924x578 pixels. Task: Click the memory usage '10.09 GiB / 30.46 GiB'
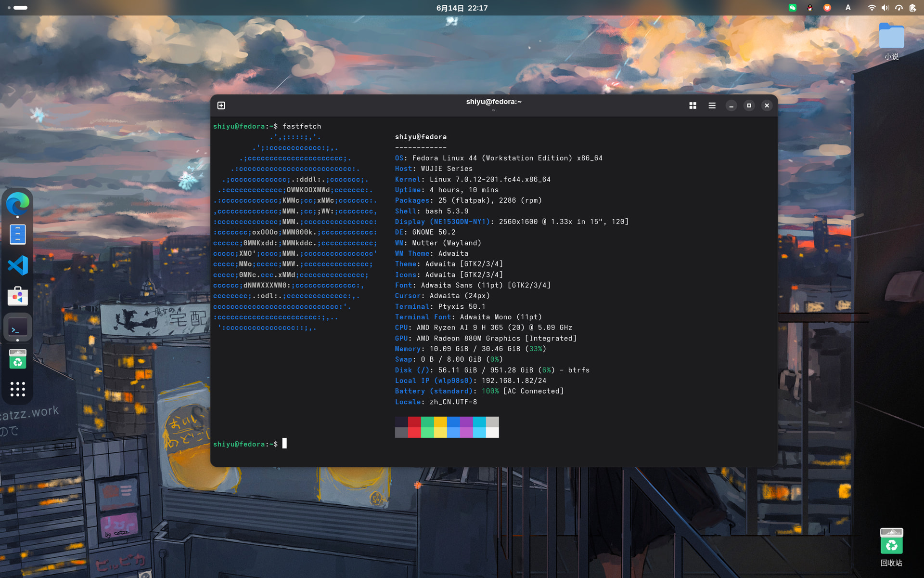tap(475, 349)
